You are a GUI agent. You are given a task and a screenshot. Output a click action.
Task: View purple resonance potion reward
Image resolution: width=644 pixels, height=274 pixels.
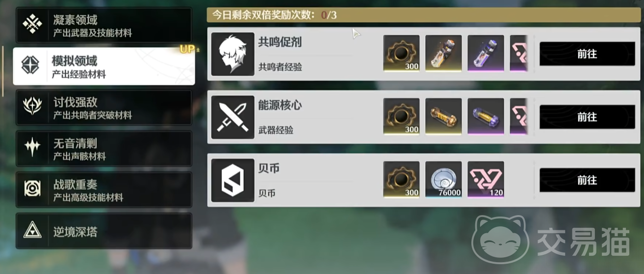click(x=486, y=53)
